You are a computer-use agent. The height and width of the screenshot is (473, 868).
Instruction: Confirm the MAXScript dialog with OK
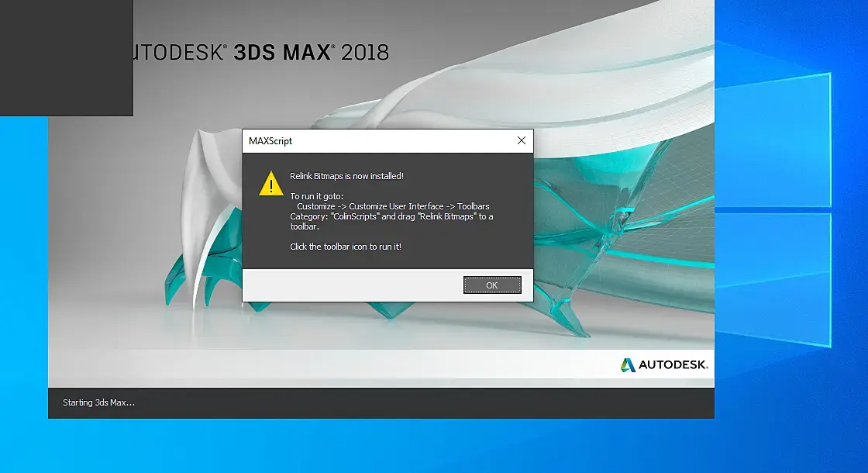tap(492, 285)
